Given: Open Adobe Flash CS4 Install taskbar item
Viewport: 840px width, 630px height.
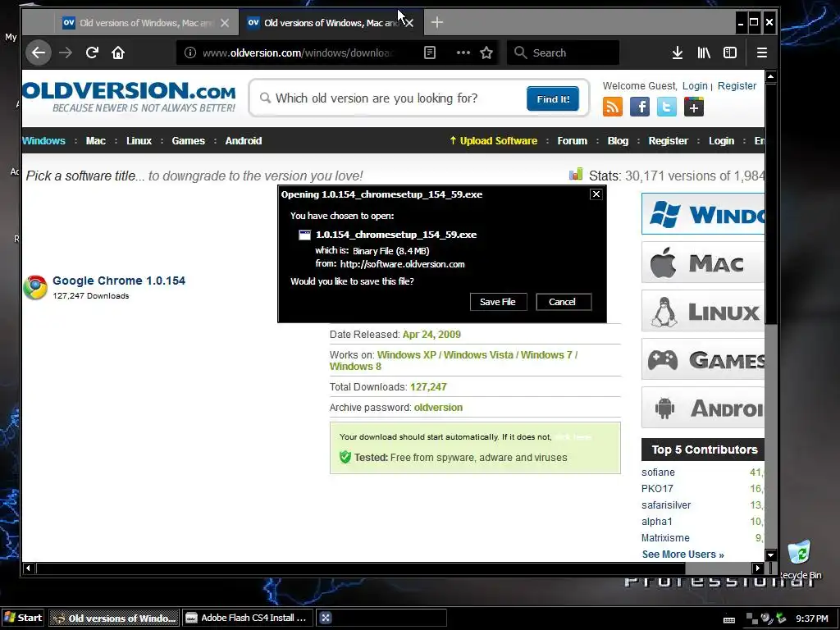Looking at the screenshot, I should tap(248, 618).
